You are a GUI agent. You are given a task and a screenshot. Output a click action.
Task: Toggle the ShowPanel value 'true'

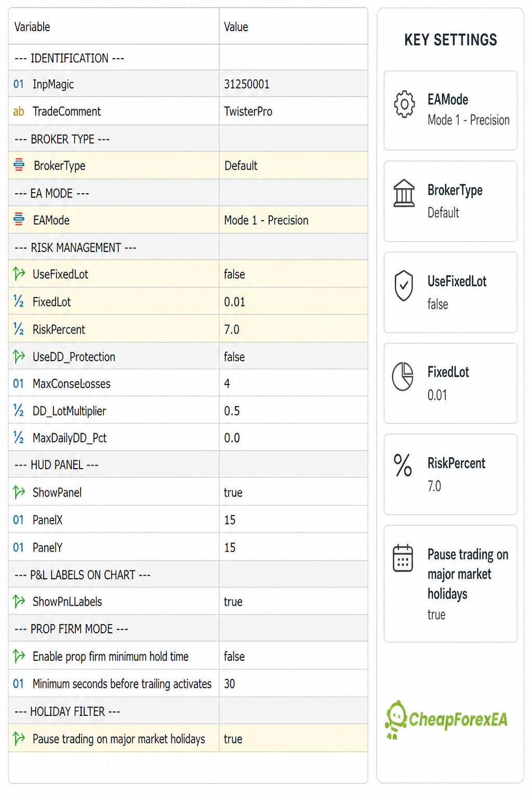[233, 493]
